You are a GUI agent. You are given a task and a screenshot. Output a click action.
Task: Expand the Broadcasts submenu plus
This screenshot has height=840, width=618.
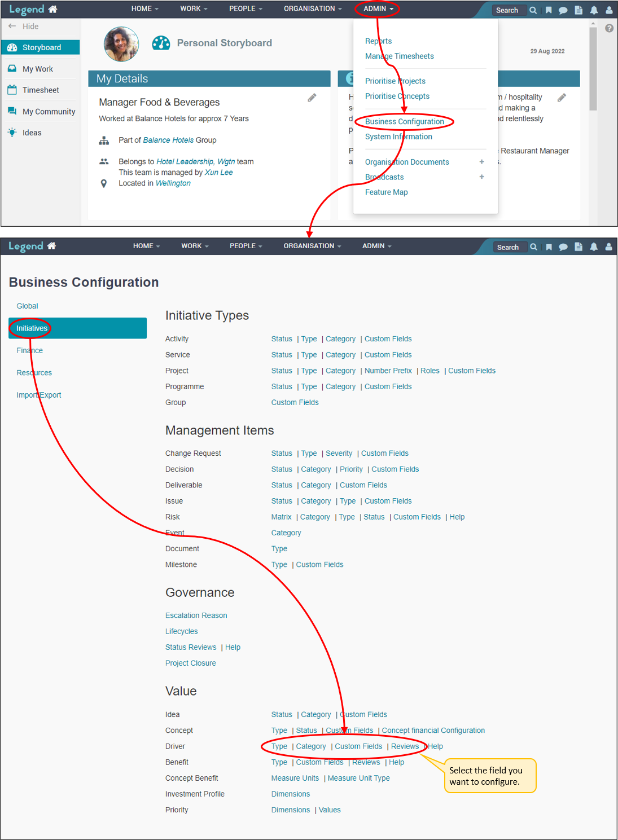point(481,177)
